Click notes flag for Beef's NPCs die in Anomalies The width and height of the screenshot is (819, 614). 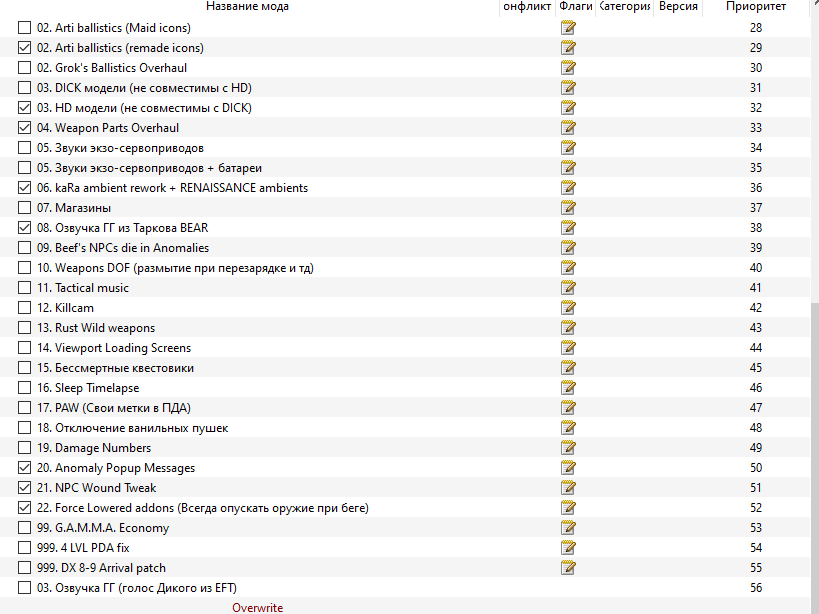568,248
